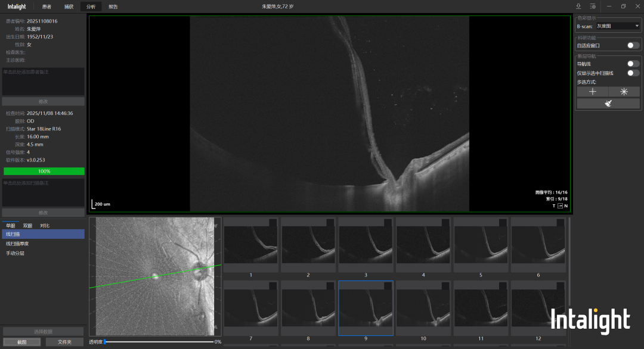Switch to the 双眼 tab
This screenshot has width=644, height=349.
(28, 226)
